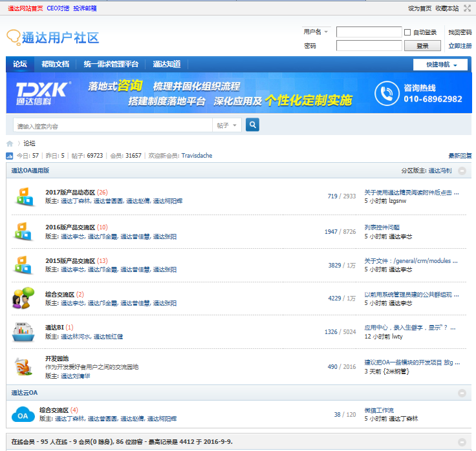Click the 登录 button
The image size is (476, 451).
(422, 46)
